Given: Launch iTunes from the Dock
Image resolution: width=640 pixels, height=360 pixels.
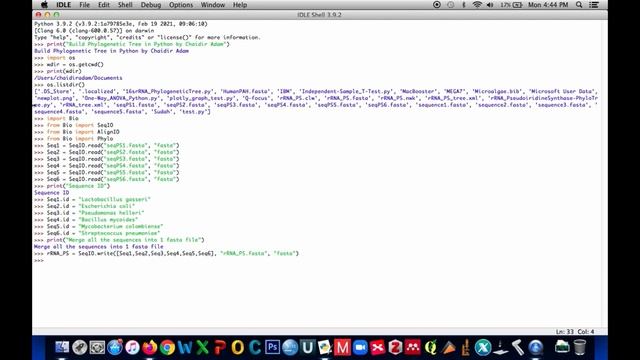Looking at the screenshot, I should tap(132, 347).
